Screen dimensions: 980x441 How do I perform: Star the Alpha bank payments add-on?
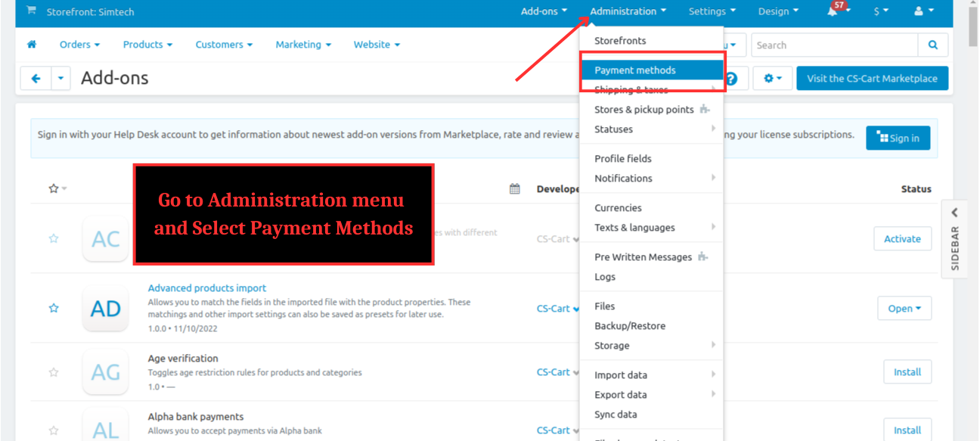pyautogui.click(x=54, y=430)
